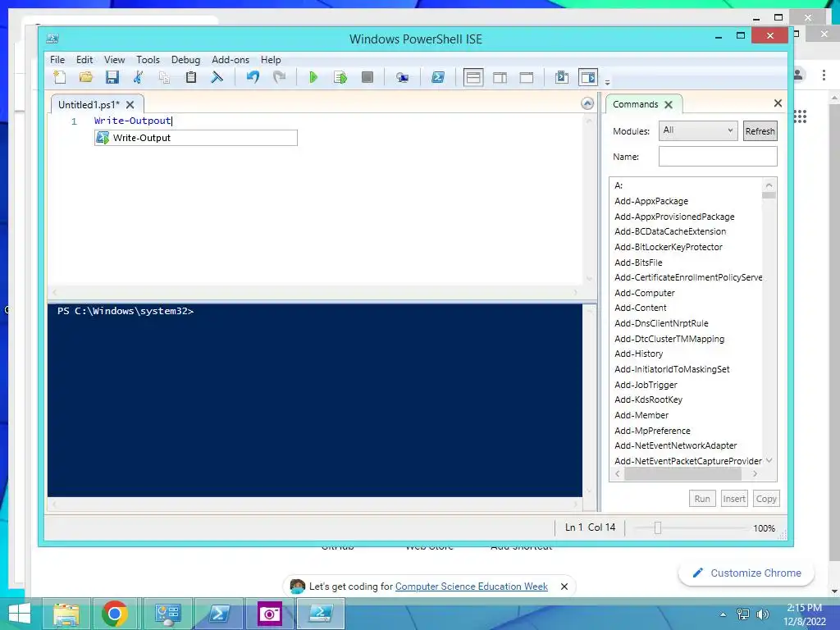Image resolution: width=840 pixels, height=630 pixels.
Task: Open the Tools menu
Action: (148, 59)
